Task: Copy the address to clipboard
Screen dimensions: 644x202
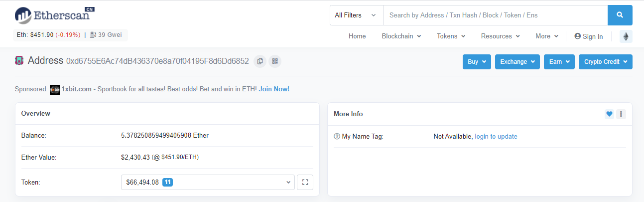Action: (x=260, y=61)
